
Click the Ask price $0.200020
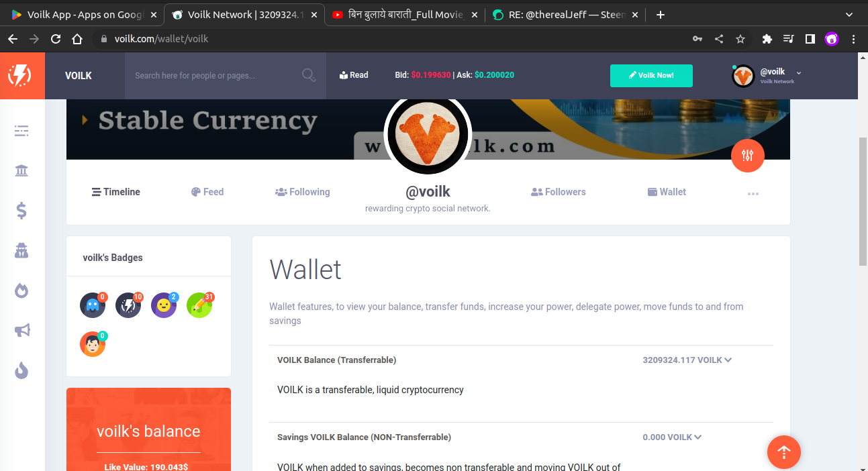pyautogui.click(x=494, y=75)
